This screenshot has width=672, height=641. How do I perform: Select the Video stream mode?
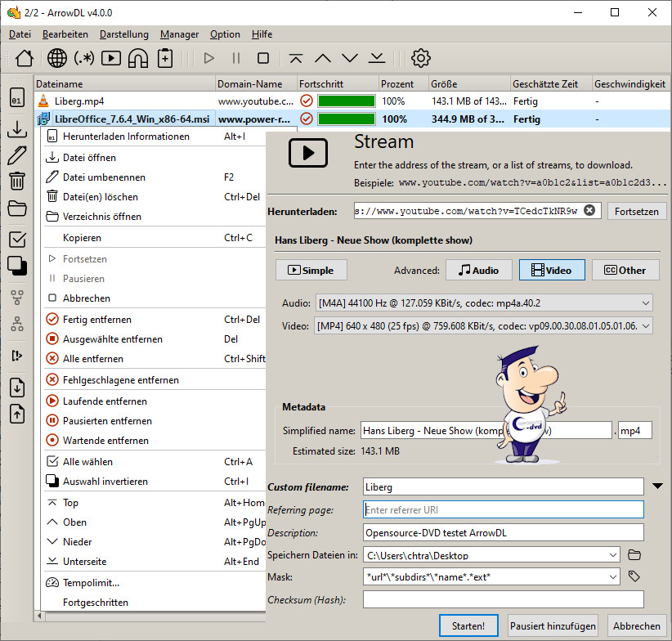coord(552,270)
